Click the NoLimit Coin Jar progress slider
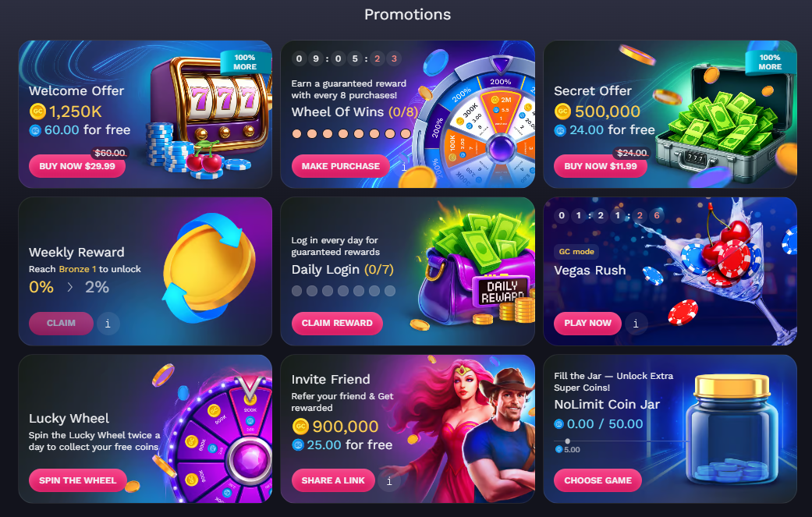The image size is (812, 517). (x=622, y=441)
